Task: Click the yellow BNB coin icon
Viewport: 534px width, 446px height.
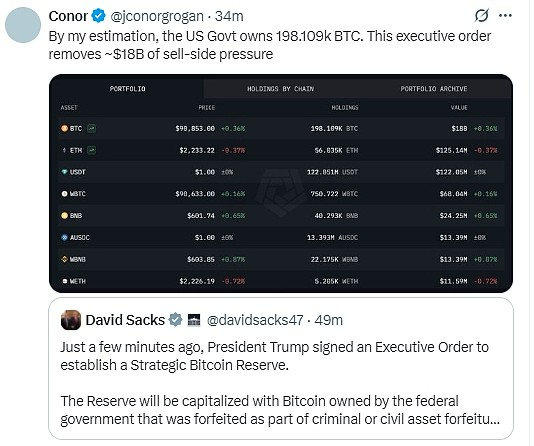Action: click(64, 216)
